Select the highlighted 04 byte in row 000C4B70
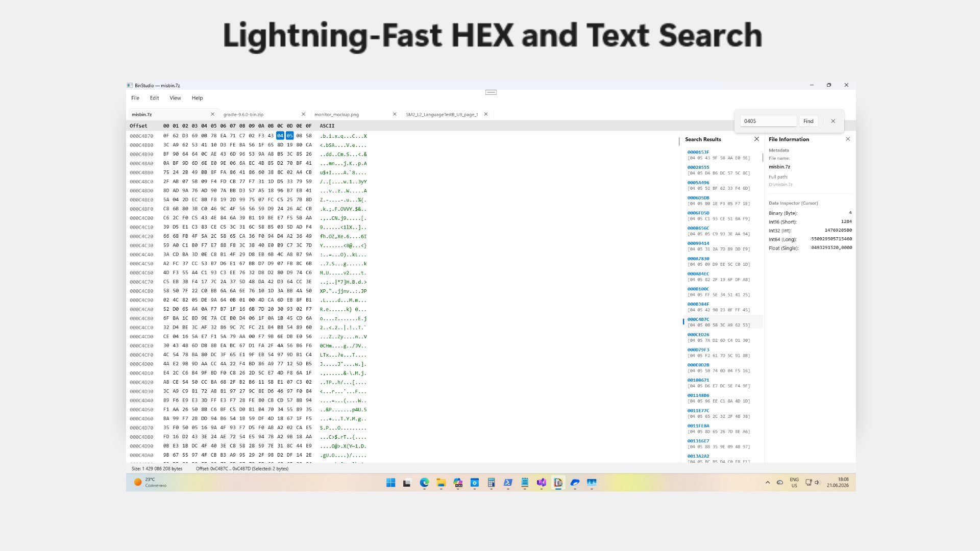This screenshot has width=980, height=551. [280, 136]
